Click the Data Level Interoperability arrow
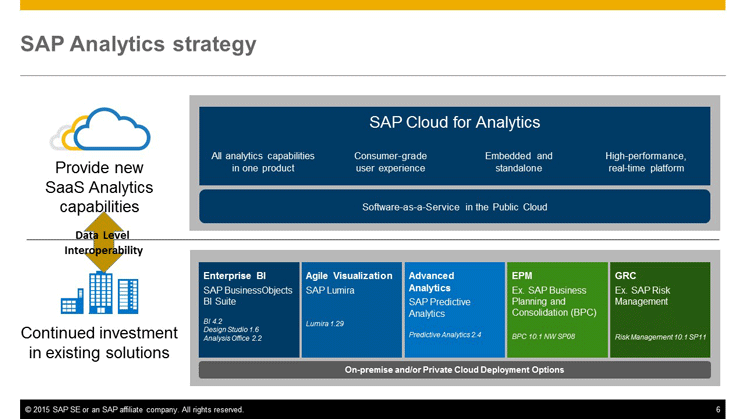This screenshot has width=745, height=419. coord(104,242)
